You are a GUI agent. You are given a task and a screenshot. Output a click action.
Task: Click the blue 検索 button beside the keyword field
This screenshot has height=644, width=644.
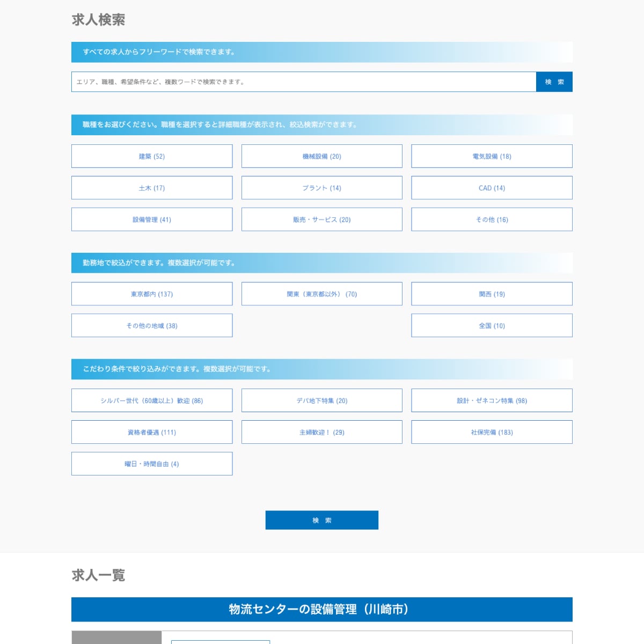tap(554, 82)
